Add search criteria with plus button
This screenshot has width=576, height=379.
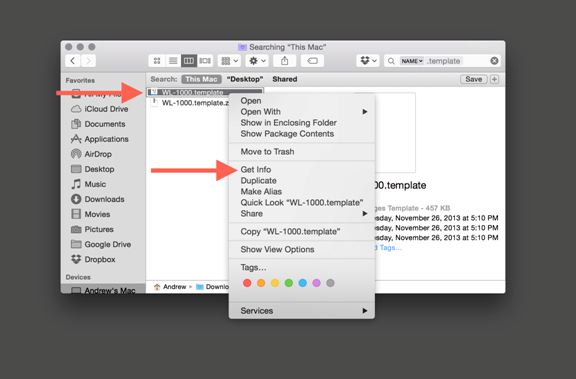(494, 79)
